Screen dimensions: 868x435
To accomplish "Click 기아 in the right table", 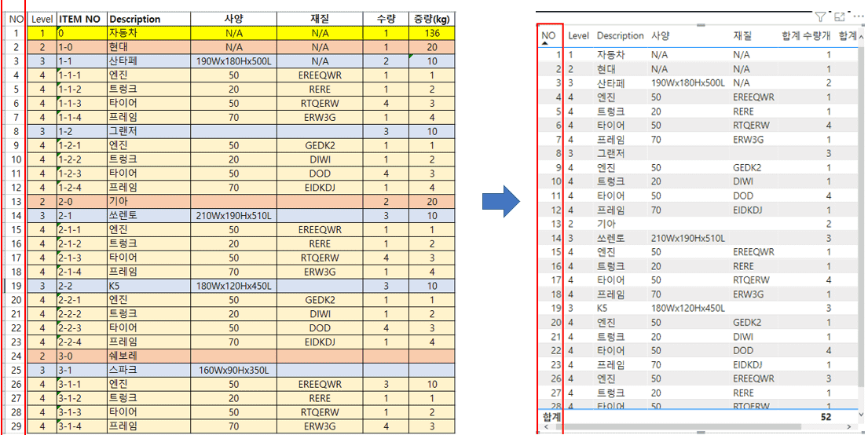I will click(x=605, y=224).
